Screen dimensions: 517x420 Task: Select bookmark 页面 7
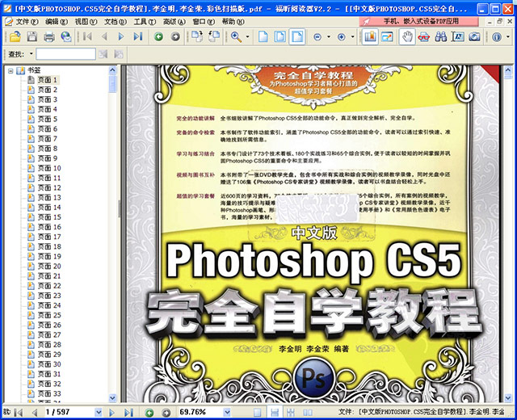point(47,139)
